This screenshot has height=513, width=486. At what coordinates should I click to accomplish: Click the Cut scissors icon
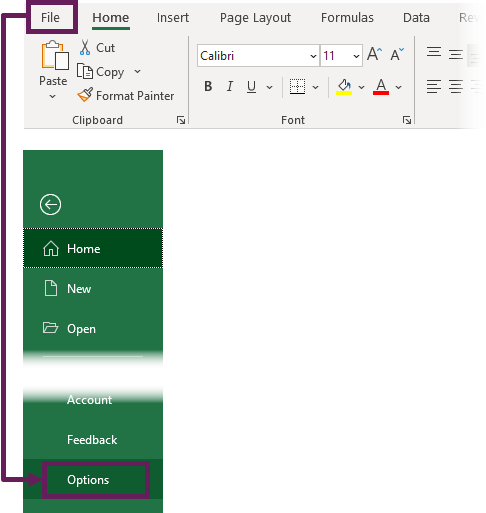coord(85,47)
